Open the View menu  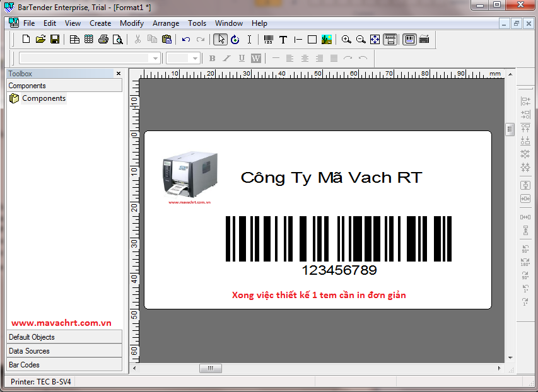coord(73,23)
